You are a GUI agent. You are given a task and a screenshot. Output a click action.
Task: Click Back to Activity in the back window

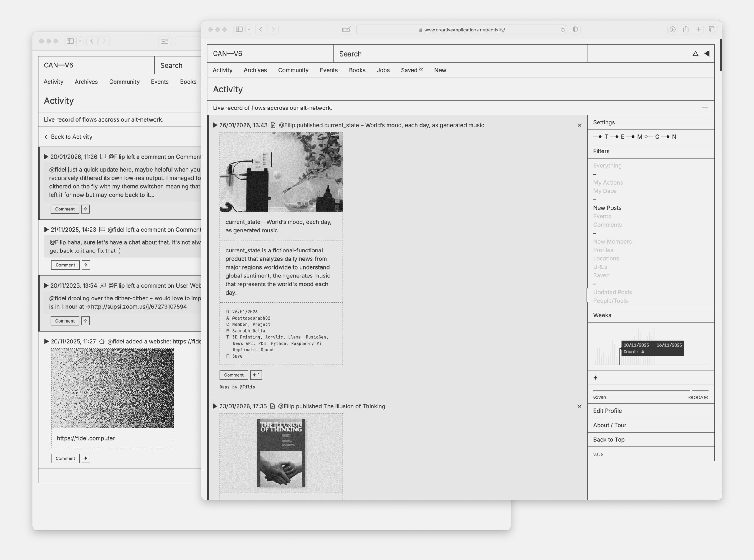click(x=68, y=137)
